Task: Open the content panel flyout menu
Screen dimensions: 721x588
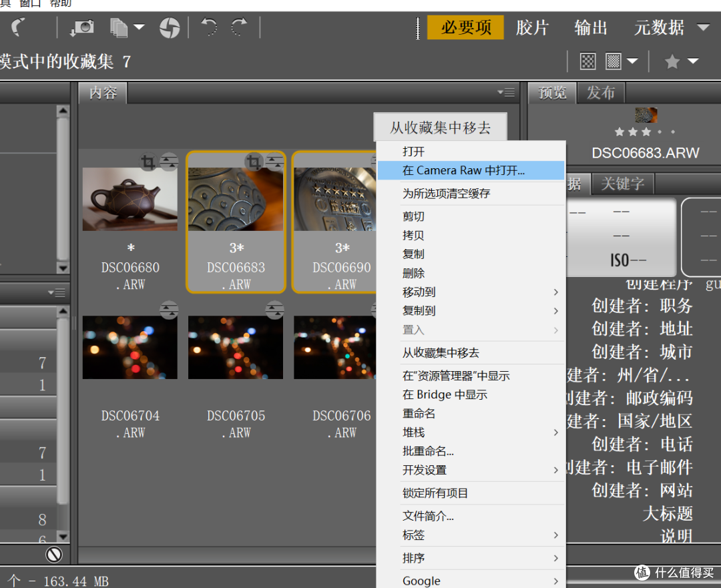Action: 506,92
